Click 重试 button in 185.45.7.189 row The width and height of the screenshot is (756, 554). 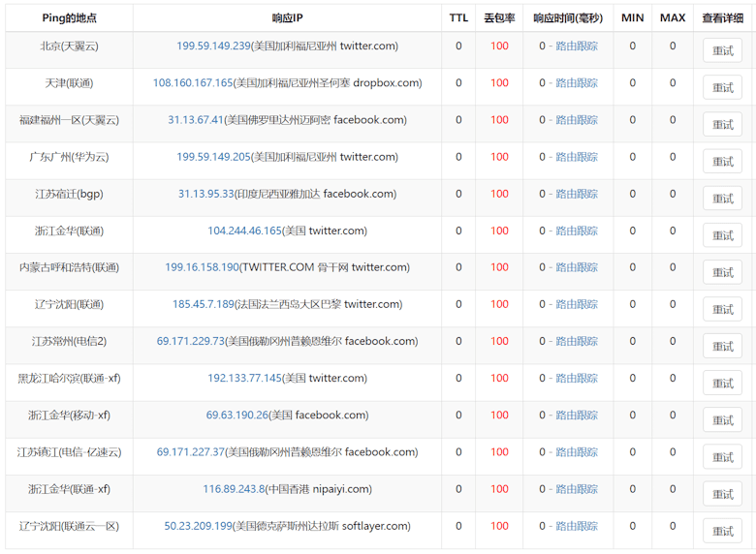(x=722, y=309)
